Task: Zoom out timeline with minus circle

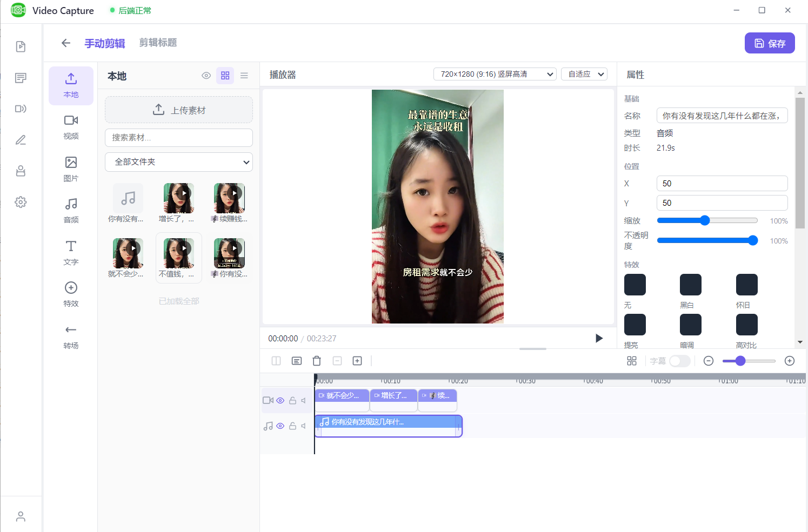Action: click(x=709, y=361)
